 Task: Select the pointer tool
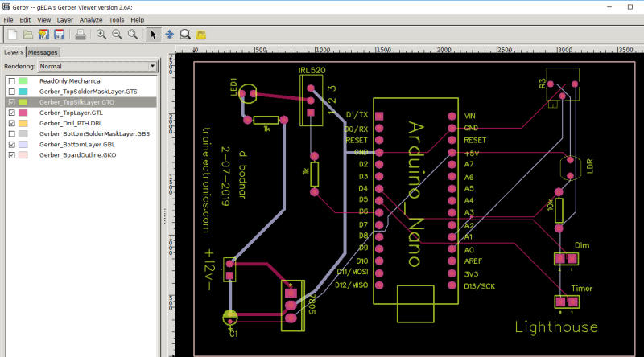154,35
